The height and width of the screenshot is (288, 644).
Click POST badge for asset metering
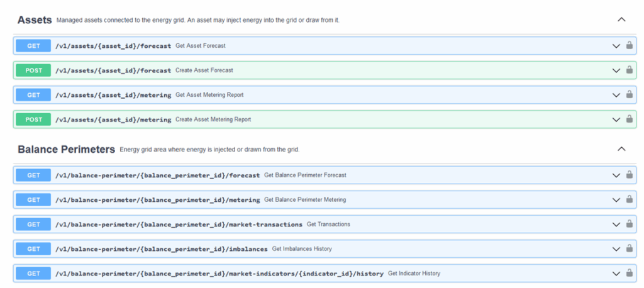tap(33, 119)
